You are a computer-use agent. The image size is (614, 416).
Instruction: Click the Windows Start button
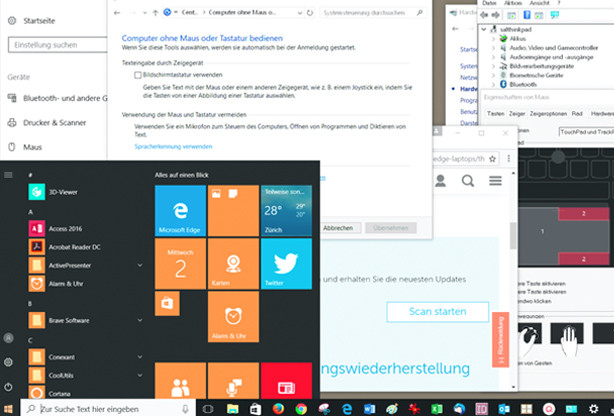click(x=8, y=409)
